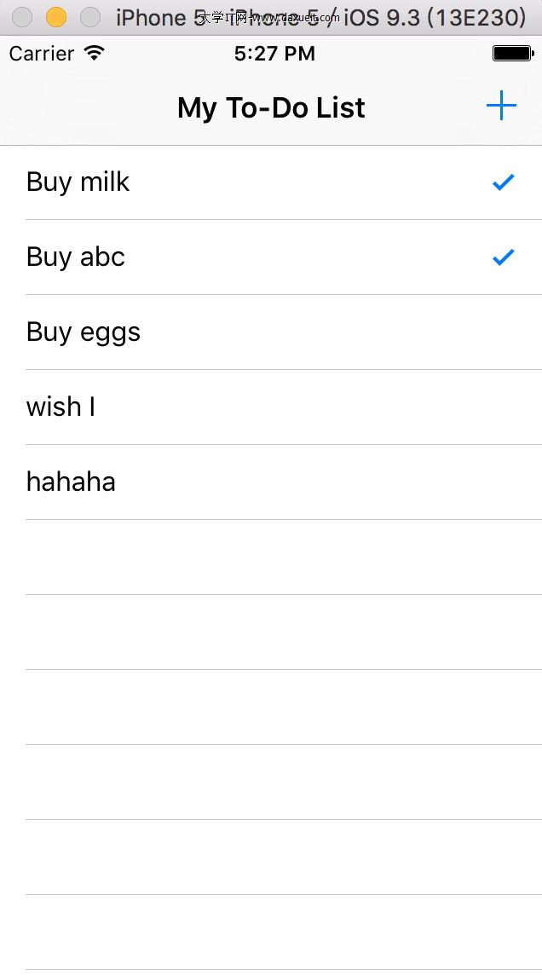Click the battery indicator icon
The image size is (542, 980).
(x=512, y=53)
